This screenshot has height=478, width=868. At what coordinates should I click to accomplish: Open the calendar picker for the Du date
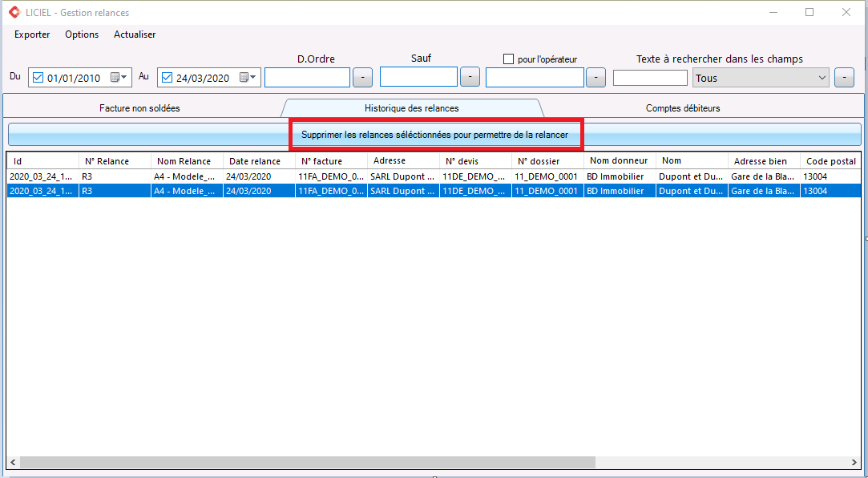tap(119, 78)
